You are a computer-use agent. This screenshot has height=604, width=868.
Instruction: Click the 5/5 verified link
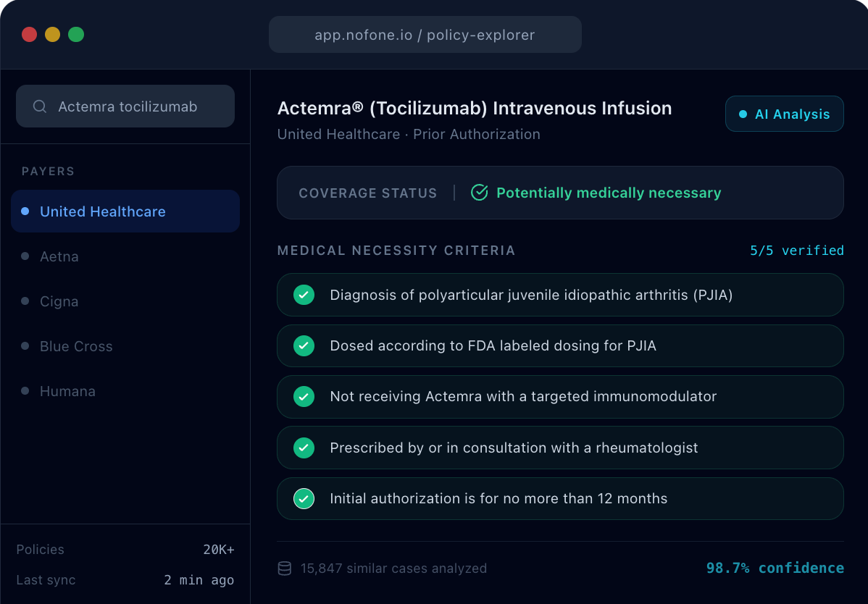pyautogui.click(x=796, y=251)
